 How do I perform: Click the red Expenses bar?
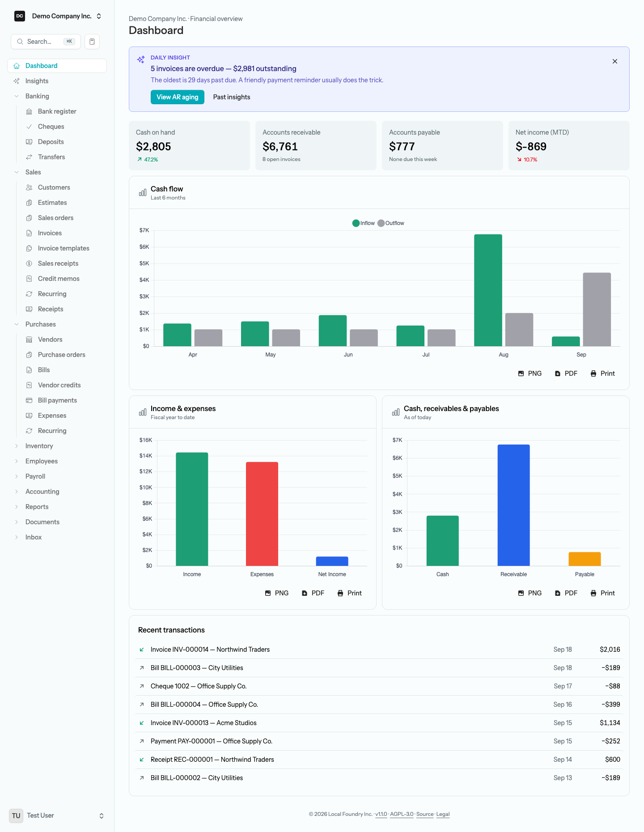(262, 514)
